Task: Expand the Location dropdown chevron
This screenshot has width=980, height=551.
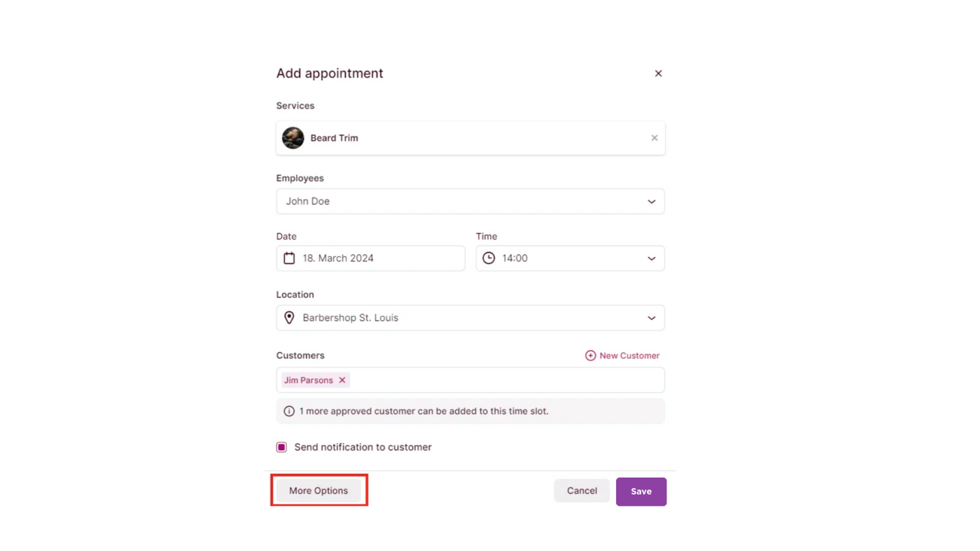Action: click(651, 318)
